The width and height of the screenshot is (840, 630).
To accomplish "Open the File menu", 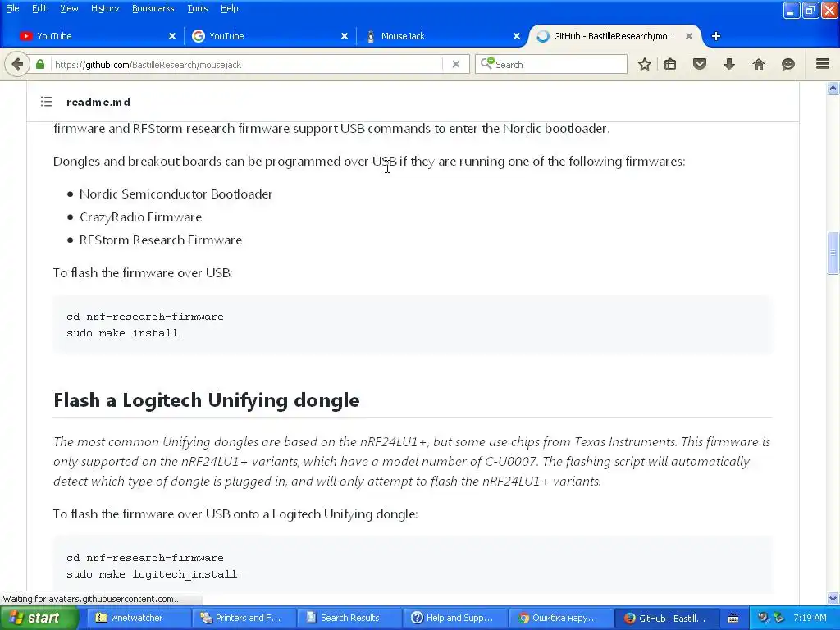I will 12,8.
